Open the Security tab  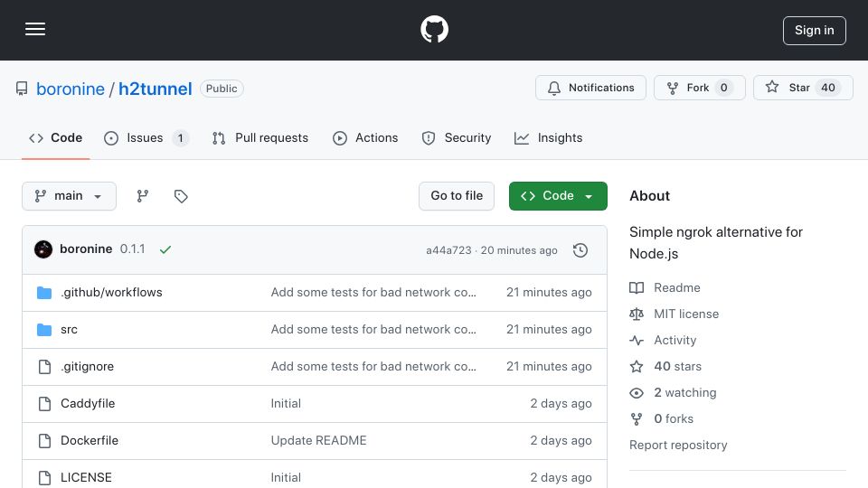456,137
